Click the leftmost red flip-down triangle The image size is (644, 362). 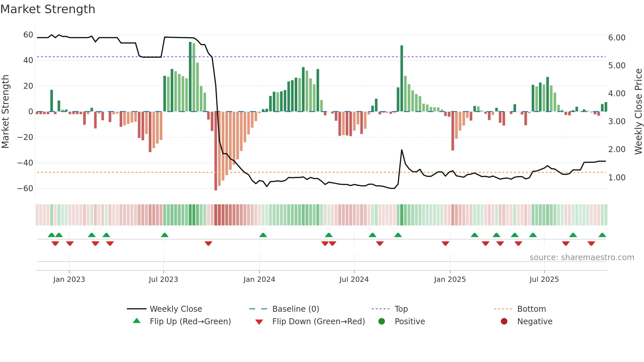[55, 243]
